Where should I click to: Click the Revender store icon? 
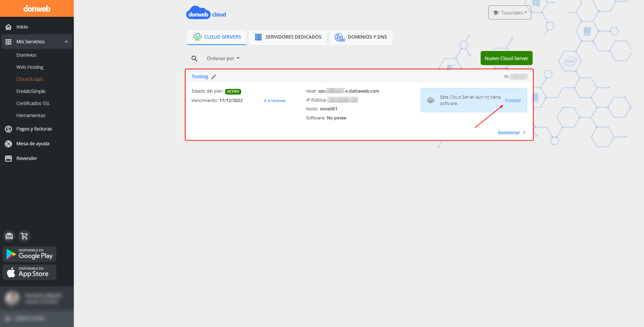8,158
